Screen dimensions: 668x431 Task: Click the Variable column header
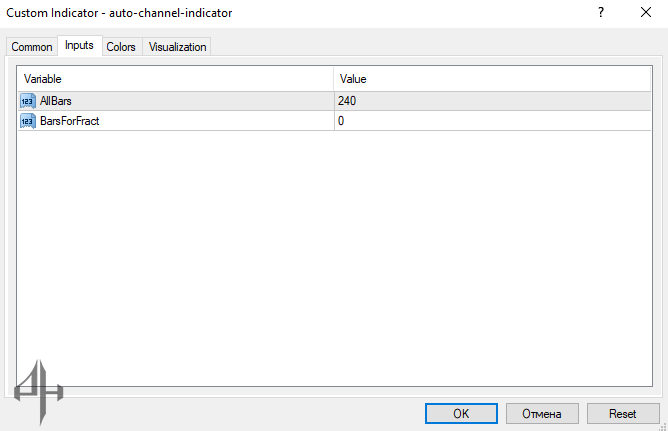click(x=175, y=78)
